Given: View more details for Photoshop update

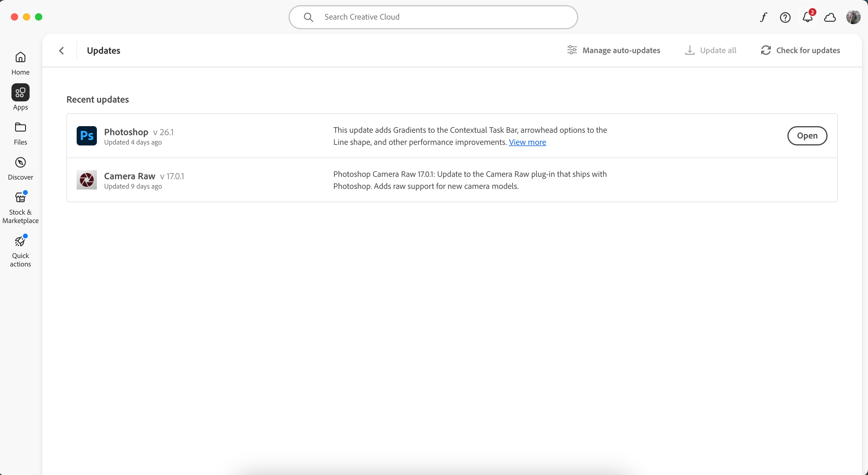Looking at the screenshot, I should [526, 142].
